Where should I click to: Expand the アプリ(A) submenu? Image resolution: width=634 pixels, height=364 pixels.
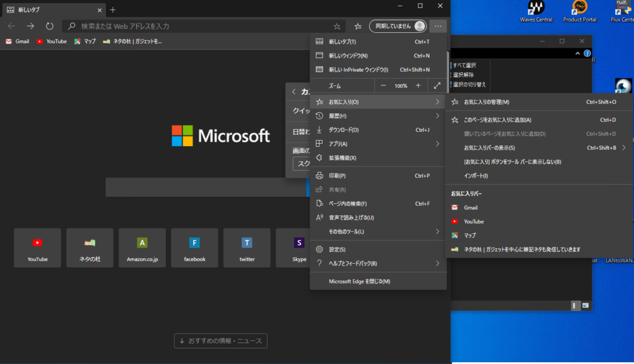point(378,144)
